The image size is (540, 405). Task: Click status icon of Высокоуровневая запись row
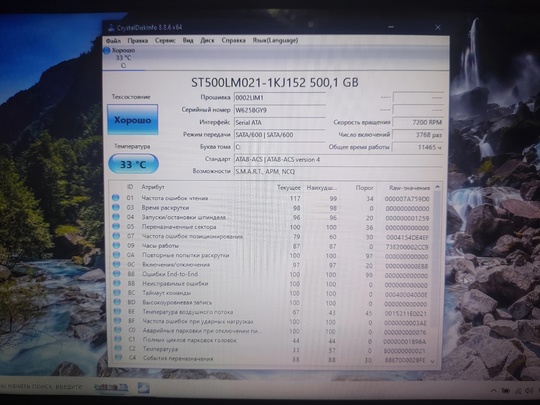117,302
